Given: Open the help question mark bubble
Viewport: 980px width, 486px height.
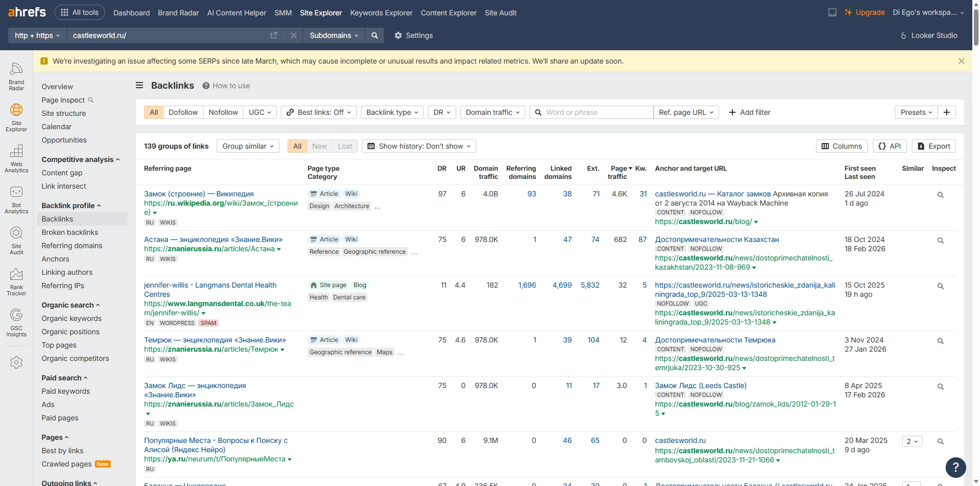Looking at the screenshot, I should 956,467.
